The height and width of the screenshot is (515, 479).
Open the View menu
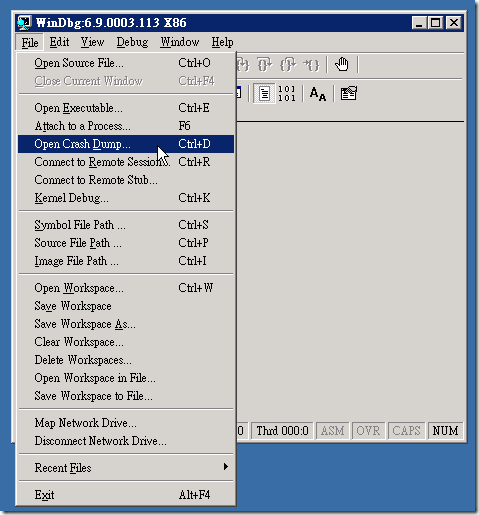(92, 42)
